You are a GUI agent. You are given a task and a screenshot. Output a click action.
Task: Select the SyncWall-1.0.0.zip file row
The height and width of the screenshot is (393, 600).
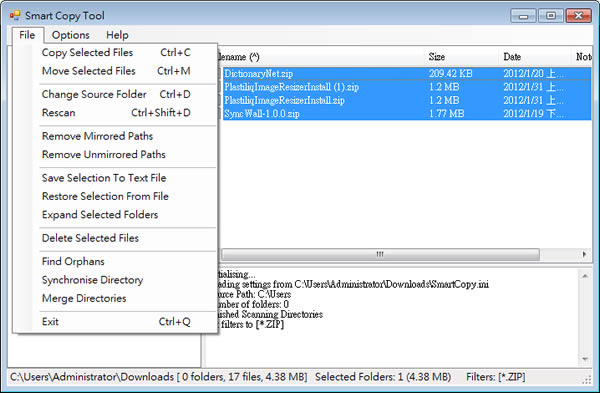coord(406,114)
